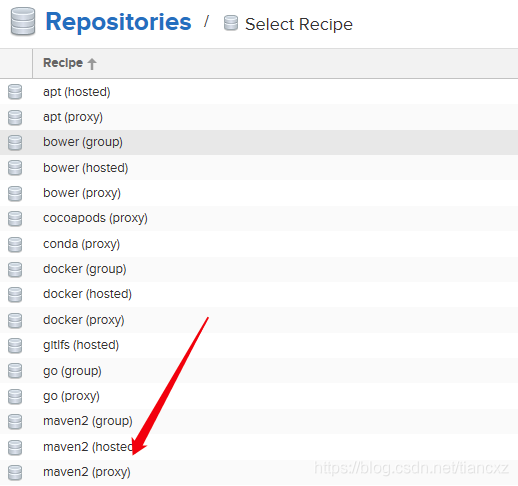The height and width of the screenshot is (486, 518).
Task: Click the database icon beside bower (group)
Action: click(15, 142)
